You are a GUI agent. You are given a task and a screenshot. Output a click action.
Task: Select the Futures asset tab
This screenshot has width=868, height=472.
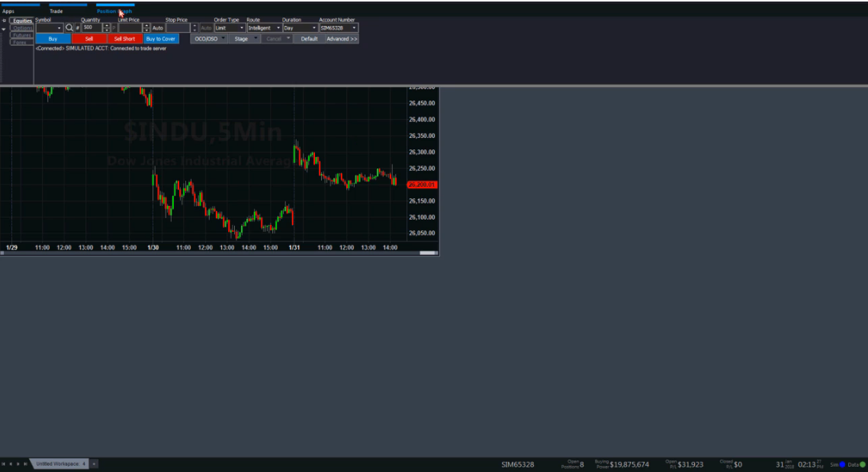point(21,35)
